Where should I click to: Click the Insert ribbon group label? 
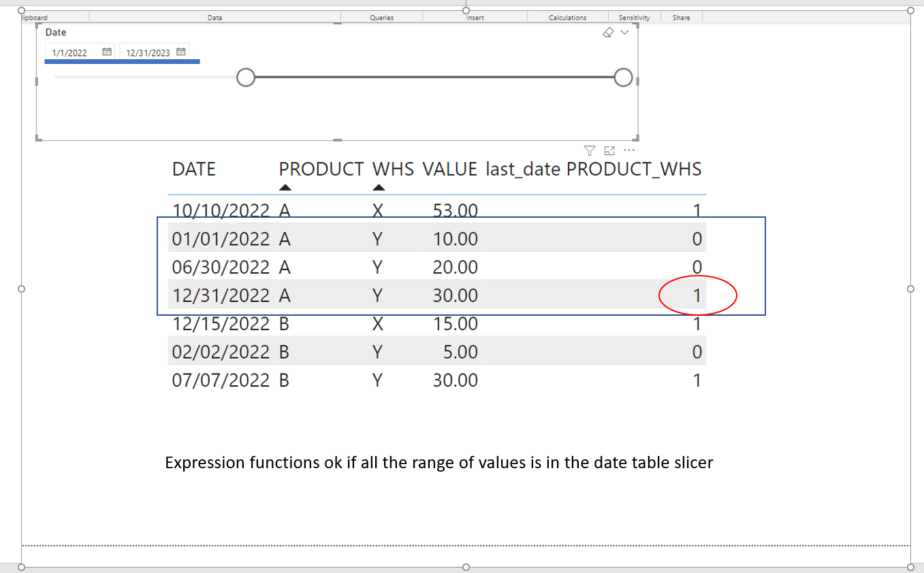pyautogui.click(x=475, y=18)
